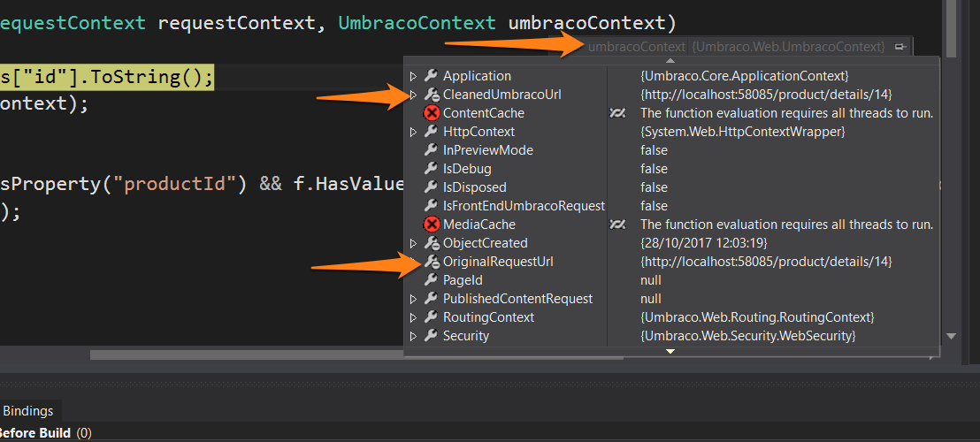Switch to the Bindings tab
This screenshot has width=980, height=442.
click(x=27, y=411)
